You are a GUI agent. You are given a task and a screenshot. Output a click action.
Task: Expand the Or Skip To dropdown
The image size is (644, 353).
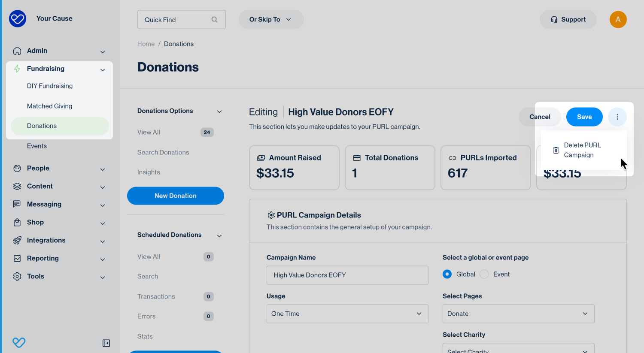click(271, 20)
